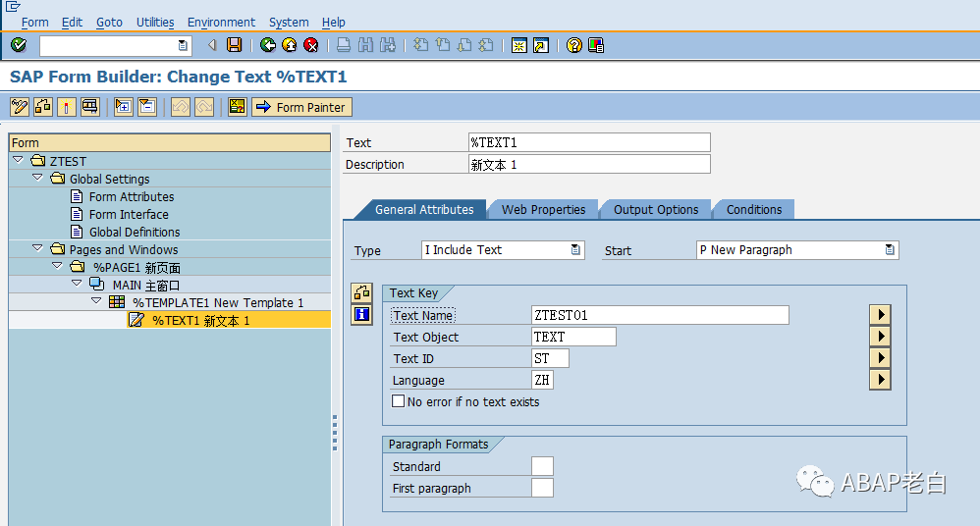Viewport: 980px width, 526px height.
Task: Collapse the ZTEST root node
Action: (18, 160)
